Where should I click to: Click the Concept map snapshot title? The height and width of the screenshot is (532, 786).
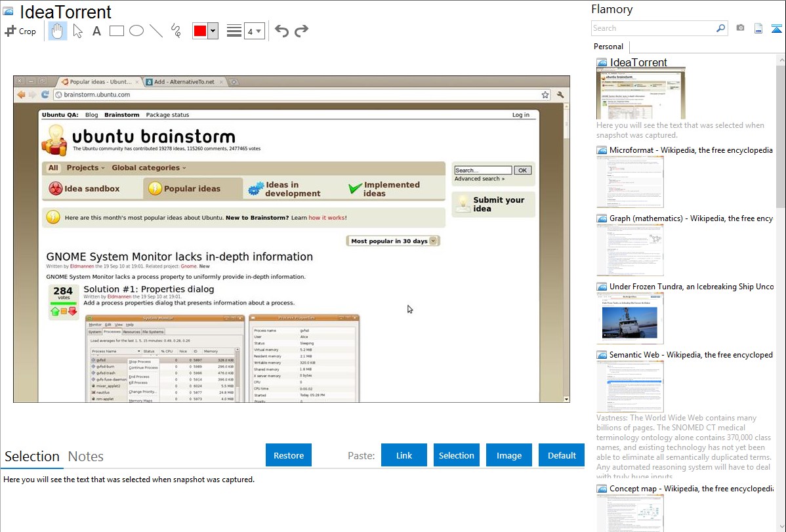tap(692, 489)
